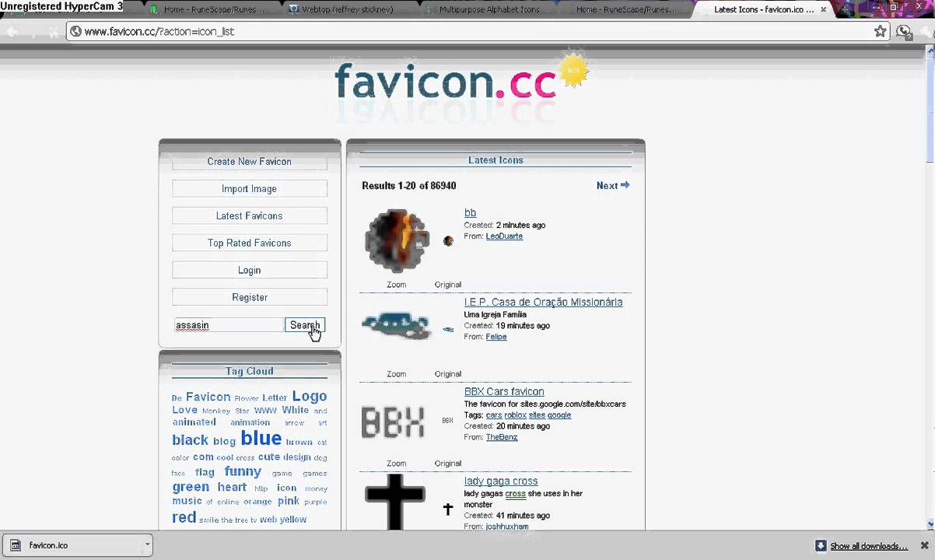This screenshot has width=935, height=560.
Task: Click the back navigation arrow
Action: (11, 32)
